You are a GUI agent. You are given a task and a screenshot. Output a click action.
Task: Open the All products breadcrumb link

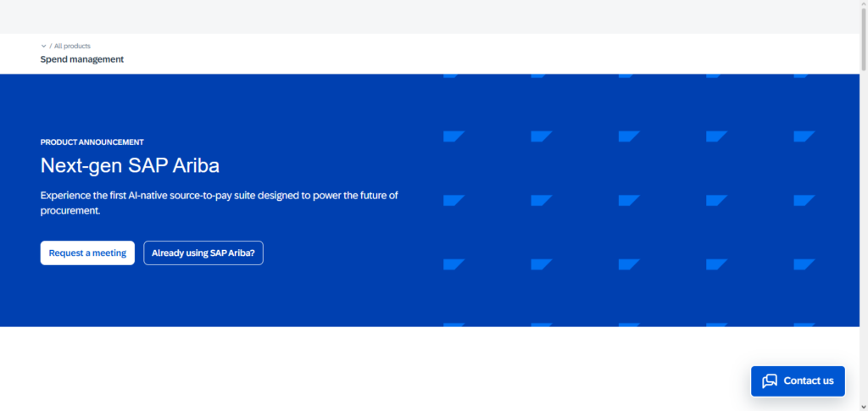tap(72, 46)
